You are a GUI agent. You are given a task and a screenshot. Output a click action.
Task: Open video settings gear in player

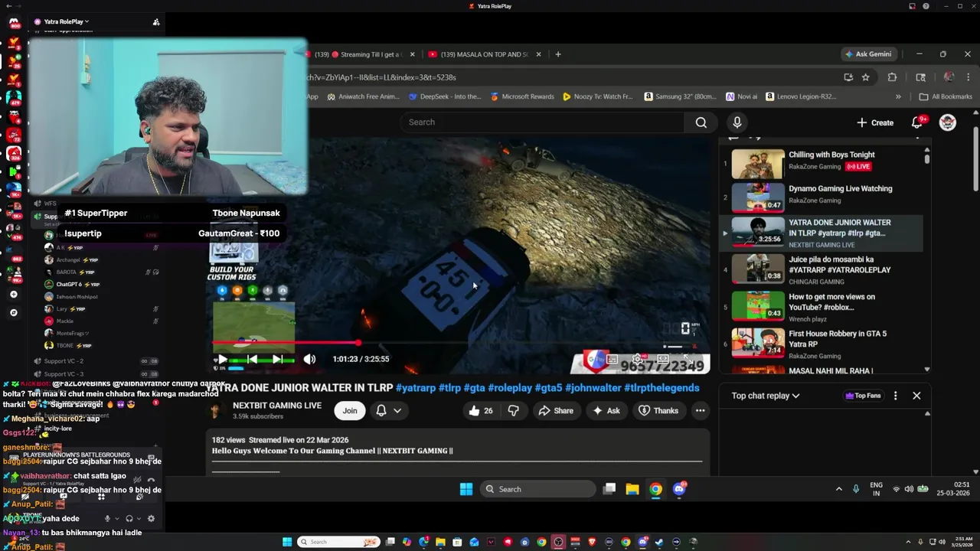tap(637, 358)
